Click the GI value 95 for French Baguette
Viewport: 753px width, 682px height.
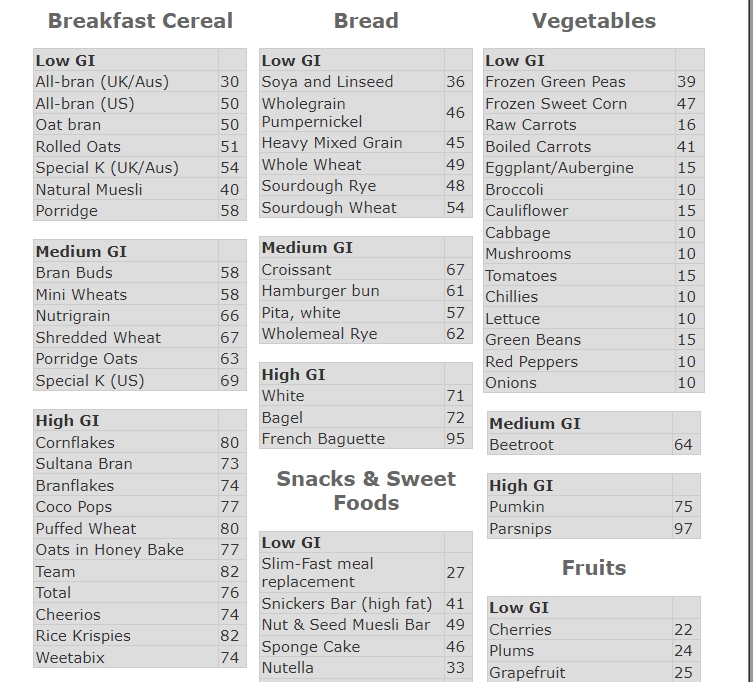[456, 439]
